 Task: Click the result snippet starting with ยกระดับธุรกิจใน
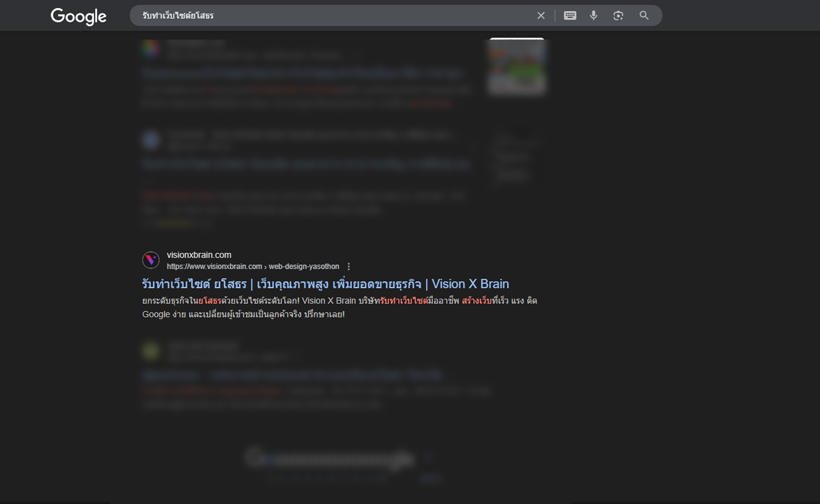[340, 307]
